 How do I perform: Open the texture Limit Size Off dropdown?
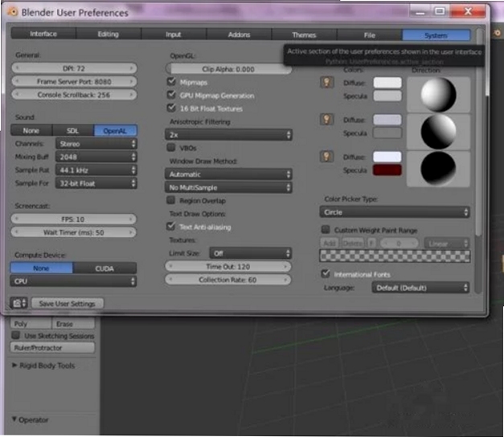pos(251,253)
